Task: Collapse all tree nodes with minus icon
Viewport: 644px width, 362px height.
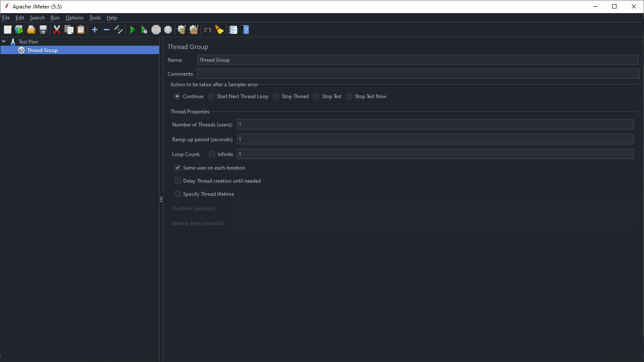Action: point(107,30)
